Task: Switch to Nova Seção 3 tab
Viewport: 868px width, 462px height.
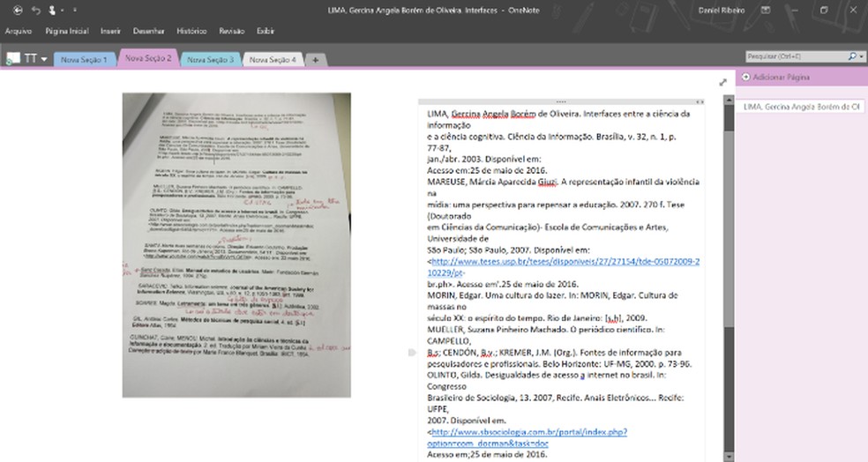Action: tap(210, 59)
